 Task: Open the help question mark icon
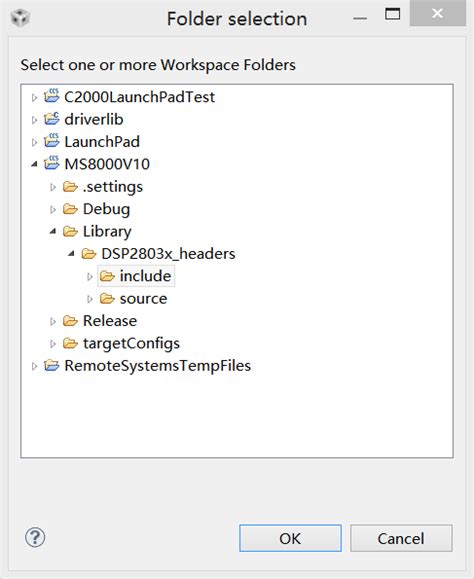click(35, 538)
